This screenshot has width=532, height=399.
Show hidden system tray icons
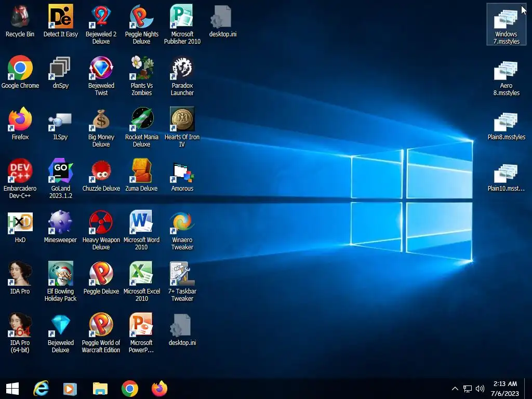pyautogui.click(x=455, y=389)
